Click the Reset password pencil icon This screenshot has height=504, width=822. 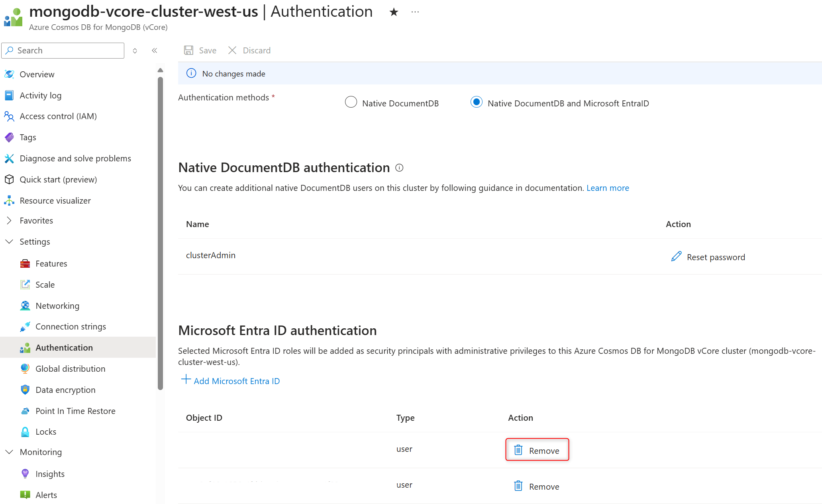[x=676, y=257]
